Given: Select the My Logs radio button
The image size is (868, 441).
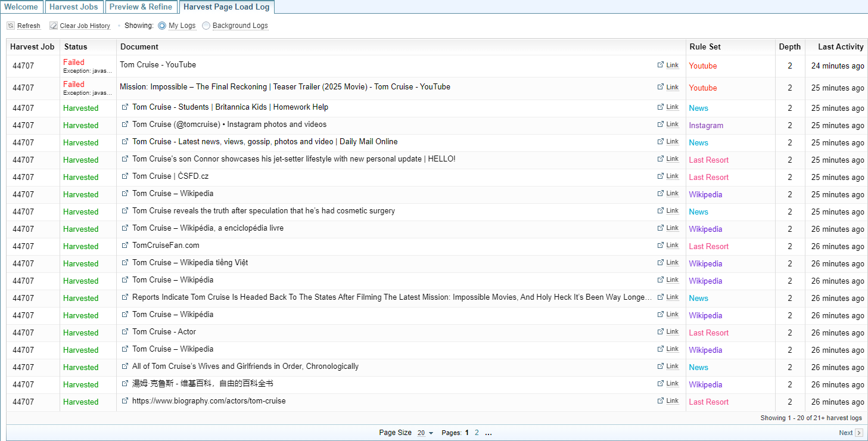Looking at the screenshot, I should click(x=162, y=26).
